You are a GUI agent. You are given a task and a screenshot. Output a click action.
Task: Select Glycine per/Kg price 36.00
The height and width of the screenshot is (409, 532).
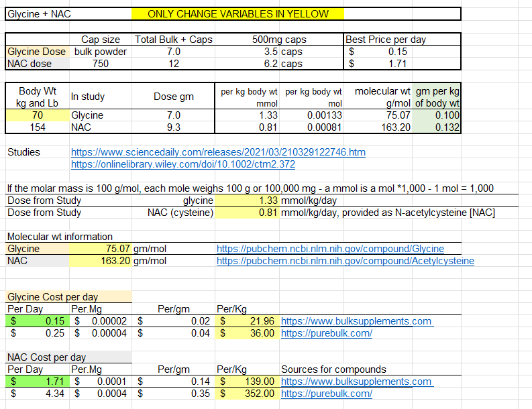click(x=248, y=333)
